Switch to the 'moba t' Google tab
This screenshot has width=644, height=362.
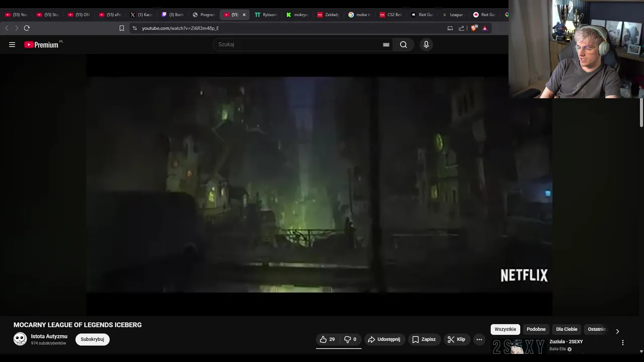(360, 15)
